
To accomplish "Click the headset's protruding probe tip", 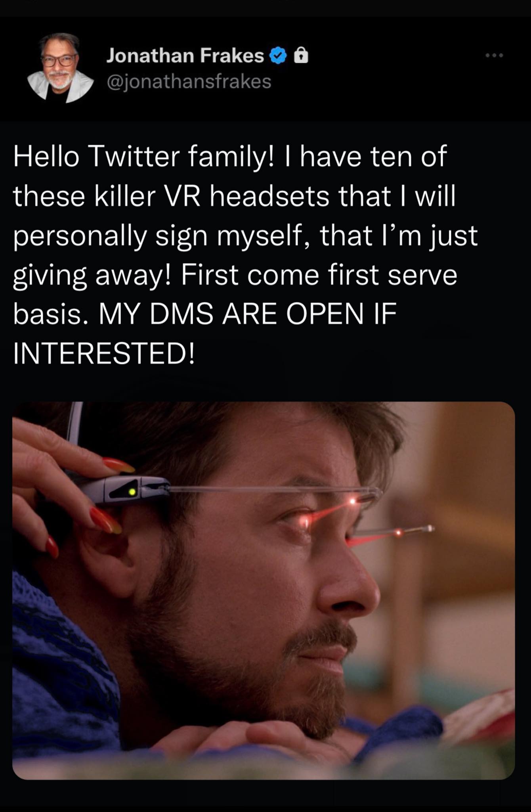I will pyautogui.click(x=429, y=528).
